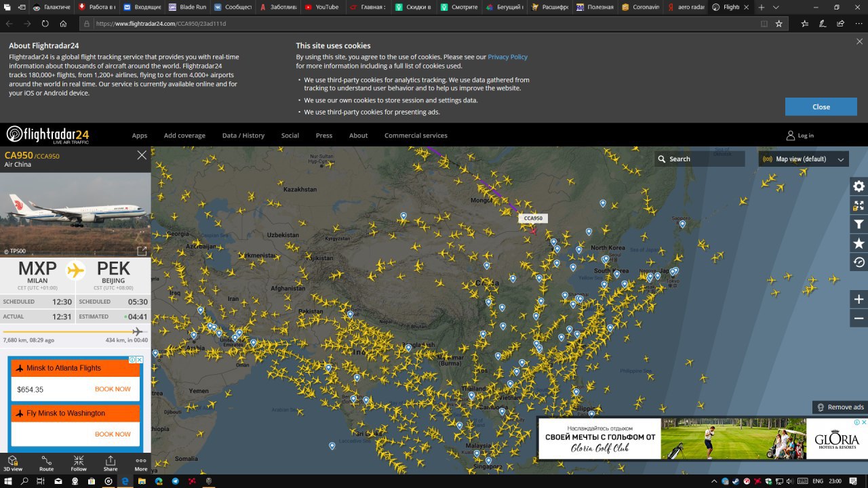Viewport: 868px width, 488px height.
Task: Click the flight progress bar
Action: pos(75,331)
